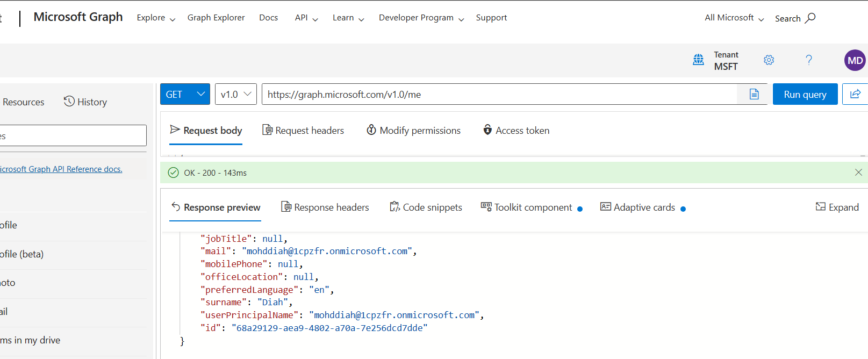The height and width of the screenshot is (359, 868).
Task: Switch to Request headers tab
Action: pyautogui.click(x=303, y=131)
